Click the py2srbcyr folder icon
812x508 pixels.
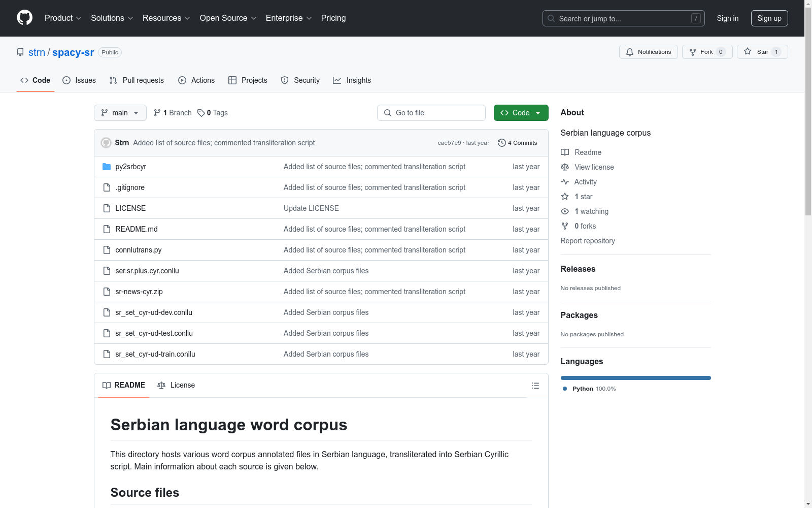click(107, 167)
